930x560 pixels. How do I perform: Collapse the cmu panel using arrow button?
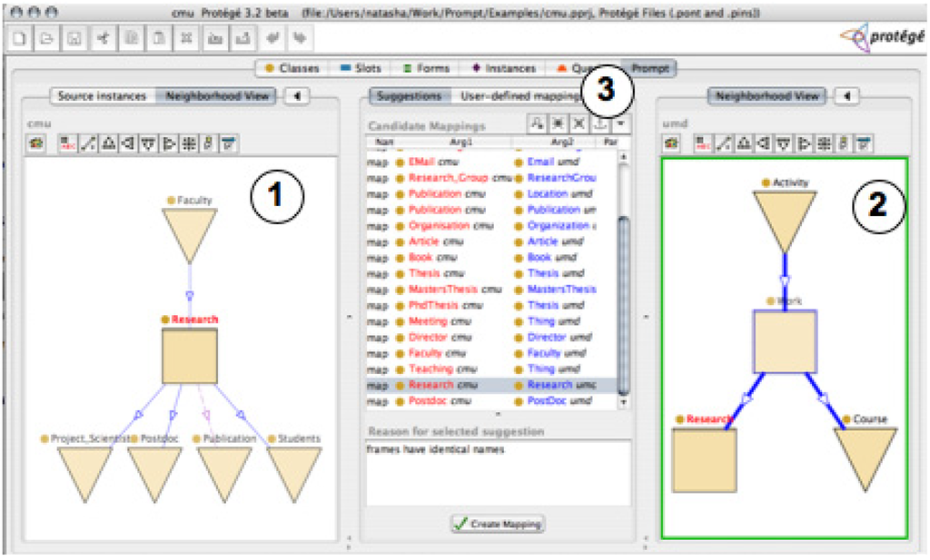(x=298, y=96)
